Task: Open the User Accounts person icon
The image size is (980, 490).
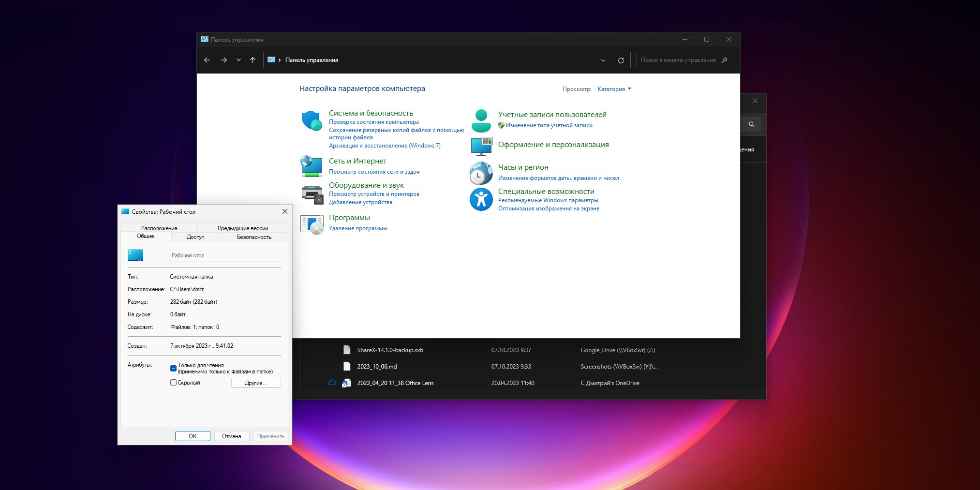Action: tap(481, 121)
